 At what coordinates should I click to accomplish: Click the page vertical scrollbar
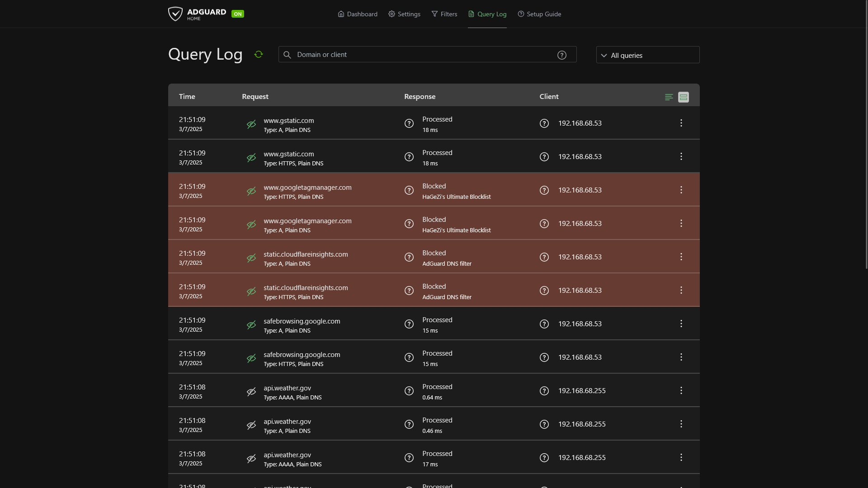tap(866, 135)
